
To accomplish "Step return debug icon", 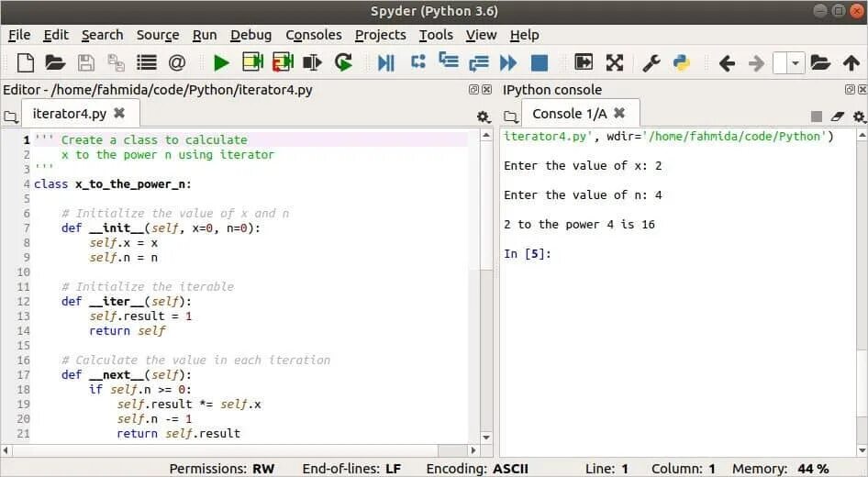I will click(479, 63).
